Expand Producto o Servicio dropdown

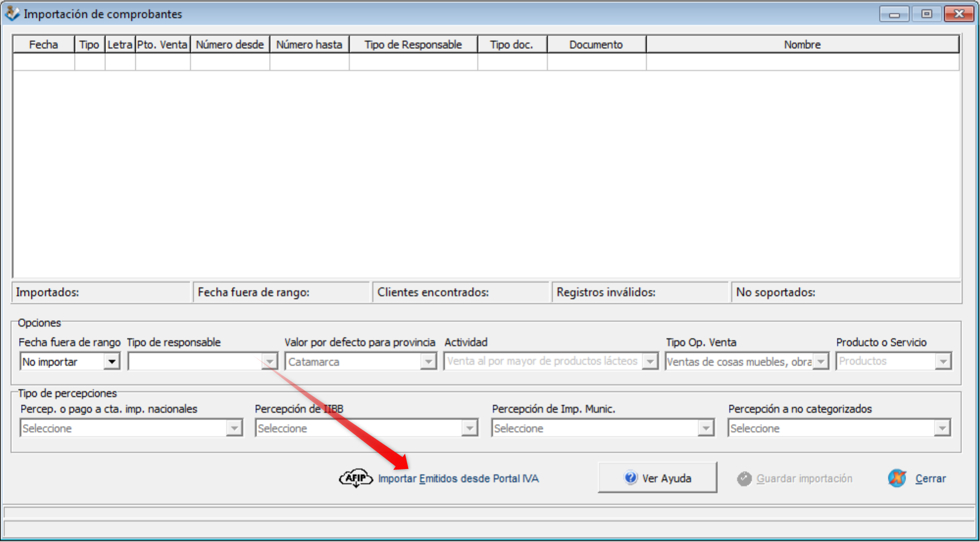click(x=943, y=362)
